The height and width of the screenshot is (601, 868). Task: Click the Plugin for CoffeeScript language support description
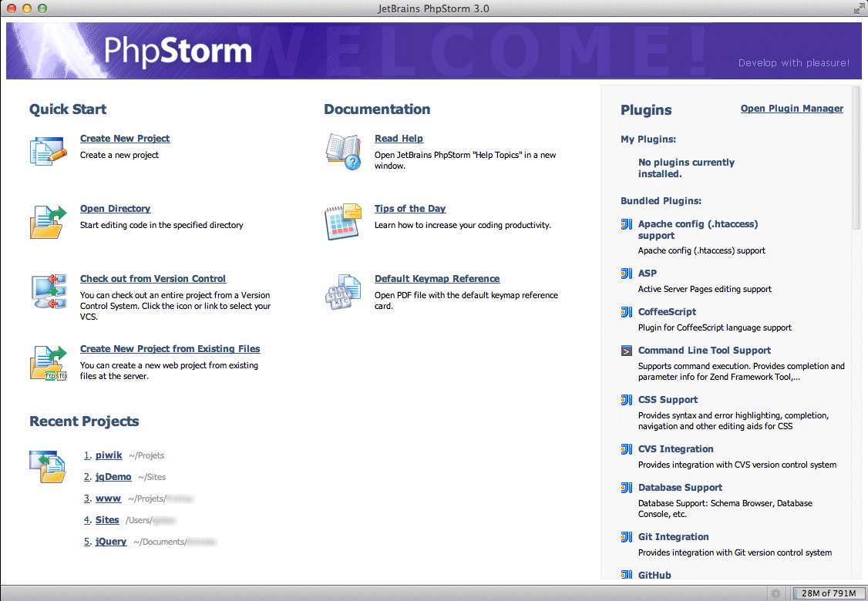tap(715, 327)
